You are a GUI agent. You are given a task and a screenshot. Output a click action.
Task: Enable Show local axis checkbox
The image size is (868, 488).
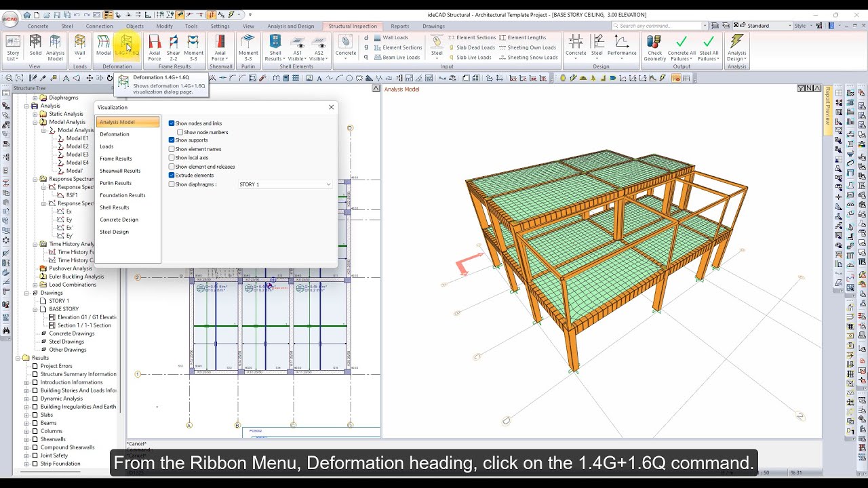pyautogui.click(x=172, y=158)
